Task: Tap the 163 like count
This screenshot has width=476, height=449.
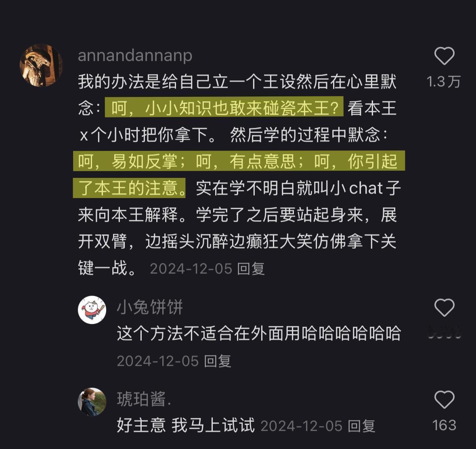Action: tap(445, 425)
